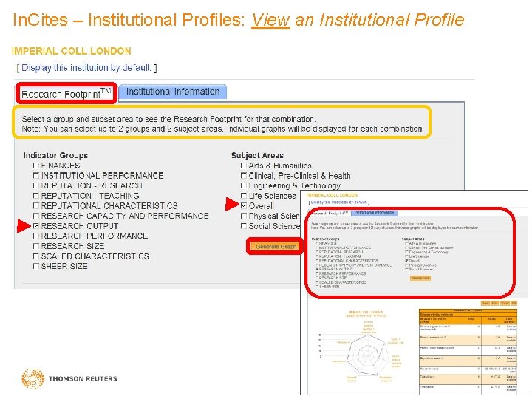Image resolution: width=532 pixels, height=399 pixels.
Task: Enable INSTITUTIONAL PERFORMANCE indicator group
Action: [x=36, y=175]
